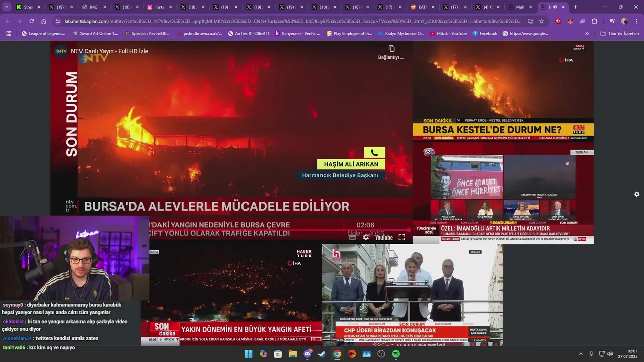
Task: Reload the current page
Action: pyautogui.click(x=31, y=21)
